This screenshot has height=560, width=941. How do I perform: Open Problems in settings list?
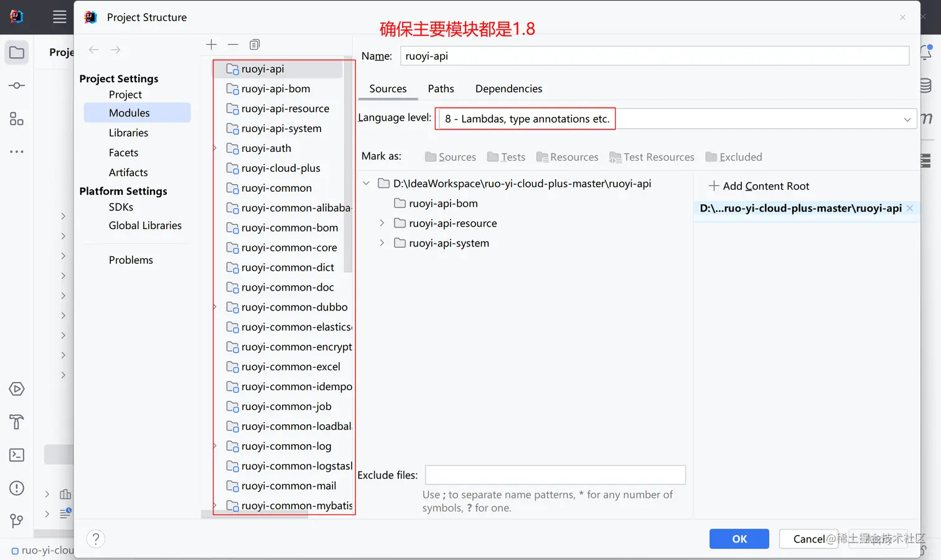[131, 260]
